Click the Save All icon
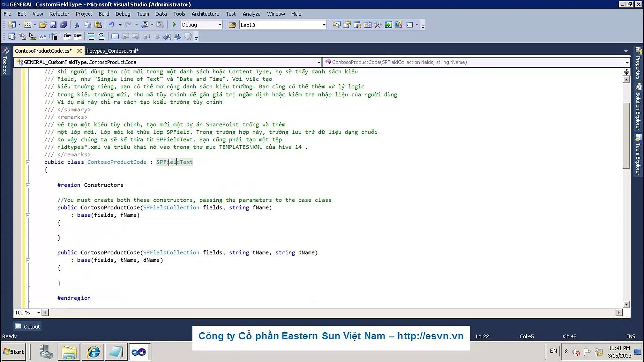 click(63, 25)
